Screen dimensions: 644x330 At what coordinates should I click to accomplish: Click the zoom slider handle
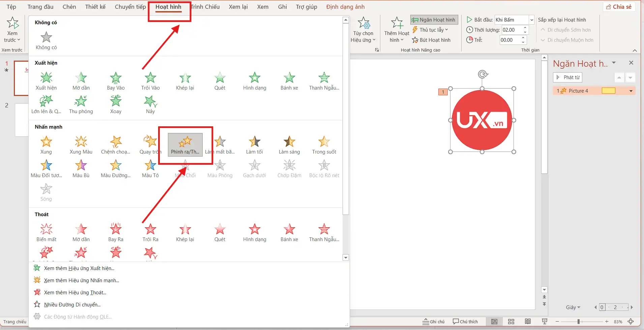click(578, 322)
